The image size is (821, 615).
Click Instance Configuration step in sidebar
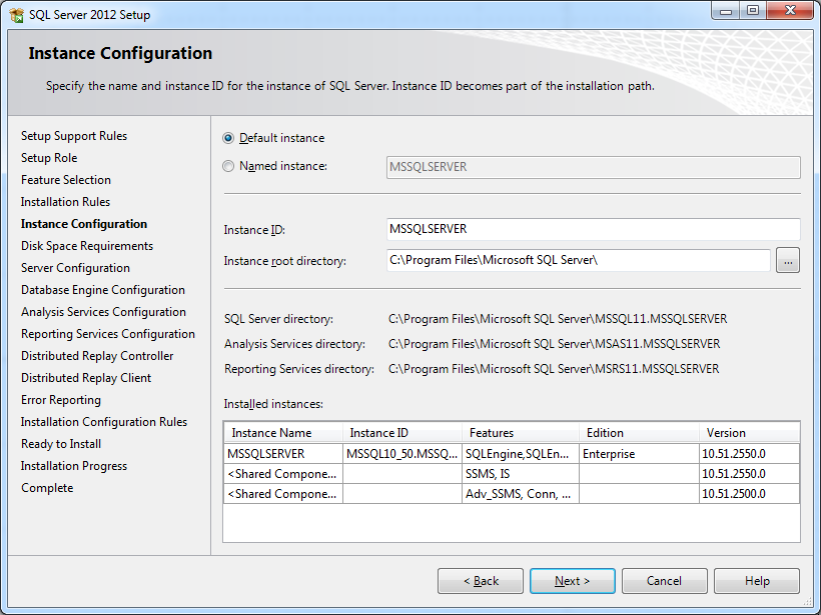point(84,224)
